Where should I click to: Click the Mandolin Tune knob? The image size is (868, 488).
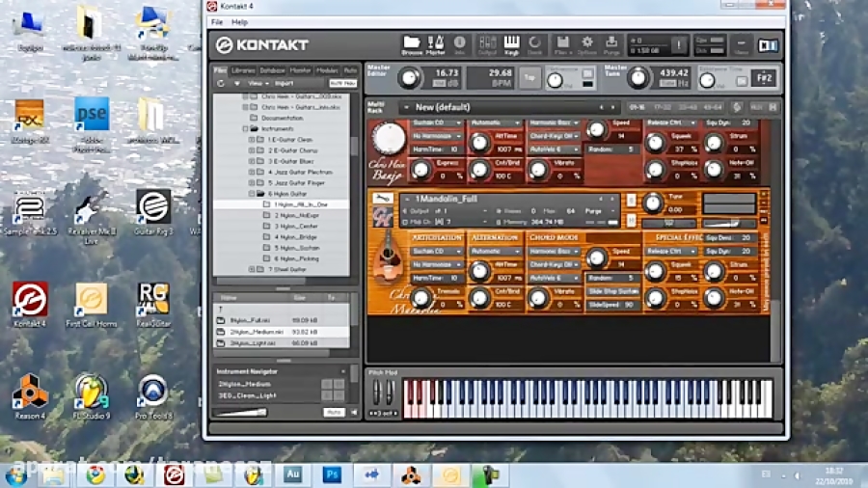point(653,202)
